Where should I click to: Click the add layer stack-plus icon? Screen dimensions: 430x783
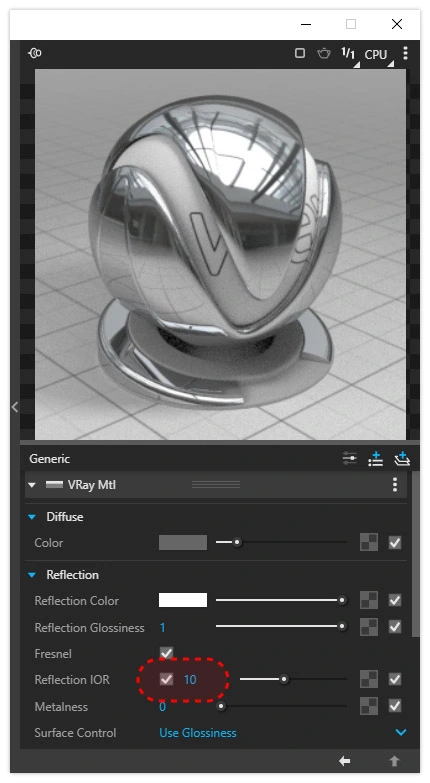pyautogui.click(x=402, y=458)
